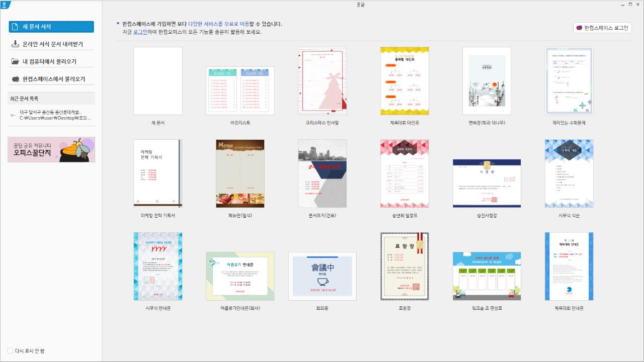Click the Hangul logo icon at top left

pos(5,5)
